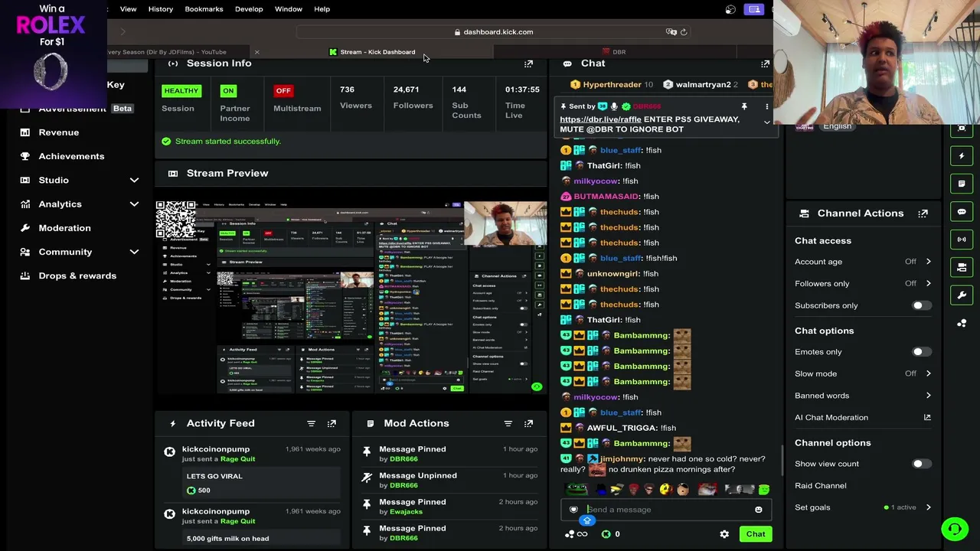Viewport: 980px width, 551px height.
Task: Toggle Emotes only chat
Action: [921, 352]
